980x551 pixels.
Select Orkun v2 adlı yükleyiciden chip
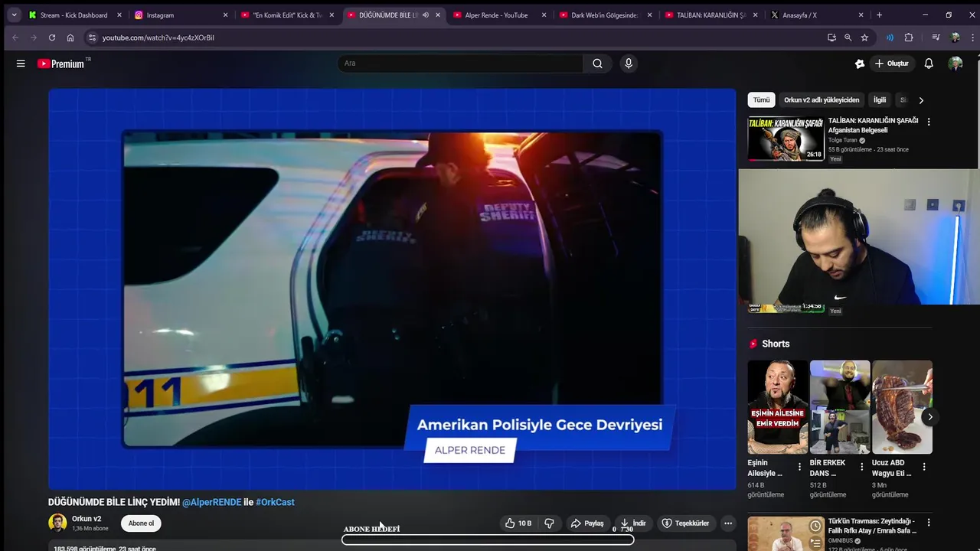point(822,99)
